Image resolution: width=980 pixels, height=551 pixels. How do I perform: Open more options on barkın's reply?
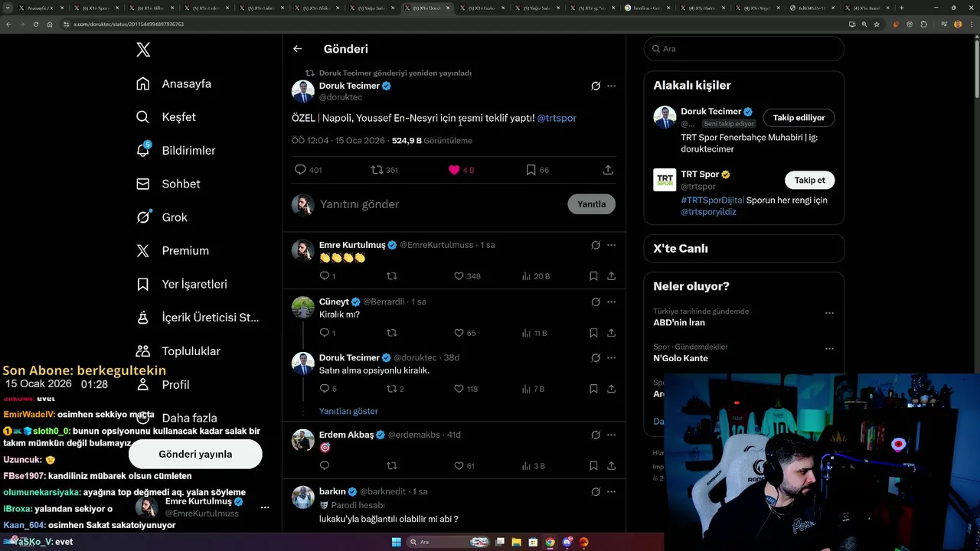(x=611, y=491)
